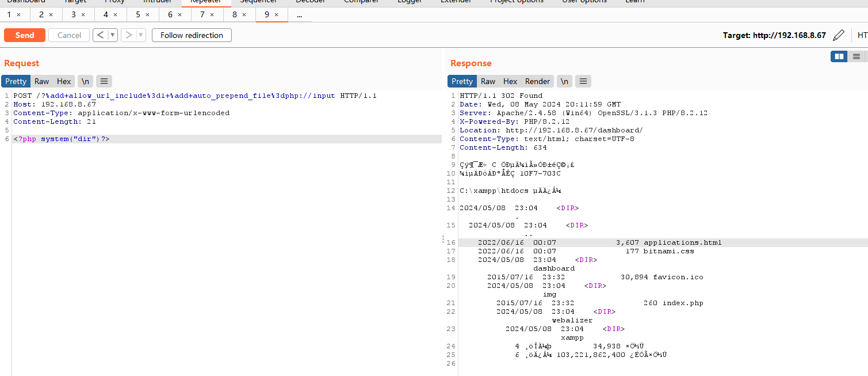Switch to Repeater tab 1

tap(9, 14)
